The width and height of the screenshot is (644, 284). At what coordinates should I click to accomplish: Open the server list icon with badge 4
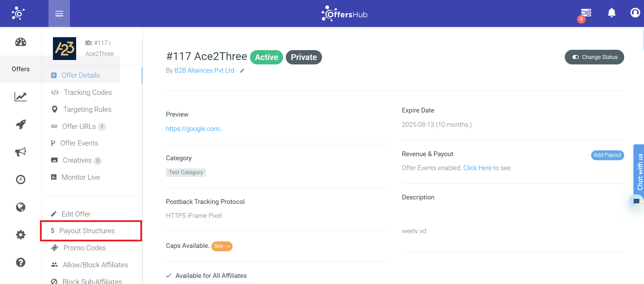586,13
